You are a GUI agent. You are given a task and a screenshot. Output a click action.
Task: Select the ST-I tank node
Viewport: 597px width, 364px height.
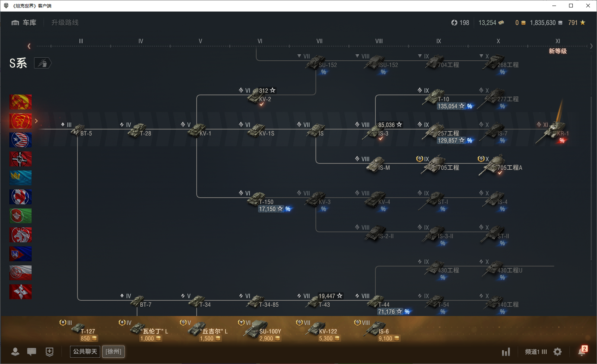[x=434, y=201]
